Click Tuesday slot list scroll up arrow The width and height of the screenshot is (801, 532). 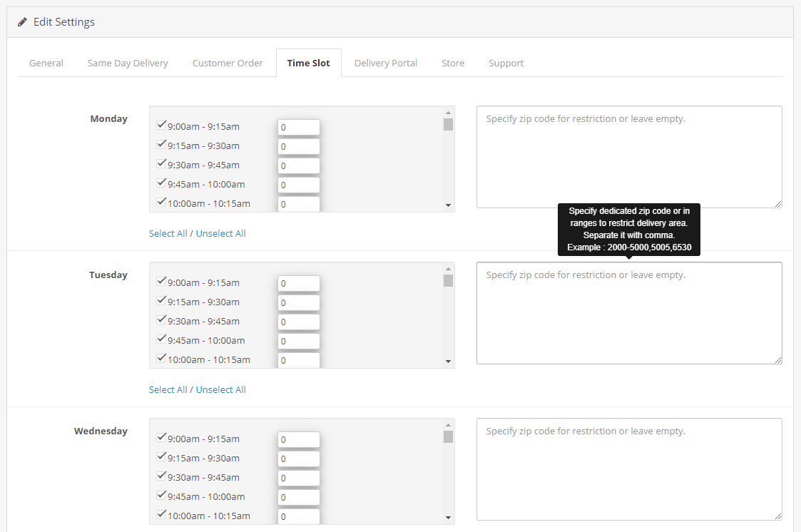click(448, 269)
